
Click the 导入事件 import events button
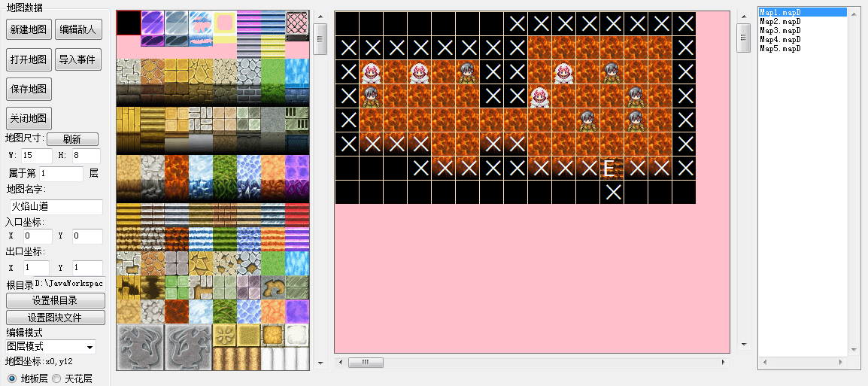click(77, 59)
